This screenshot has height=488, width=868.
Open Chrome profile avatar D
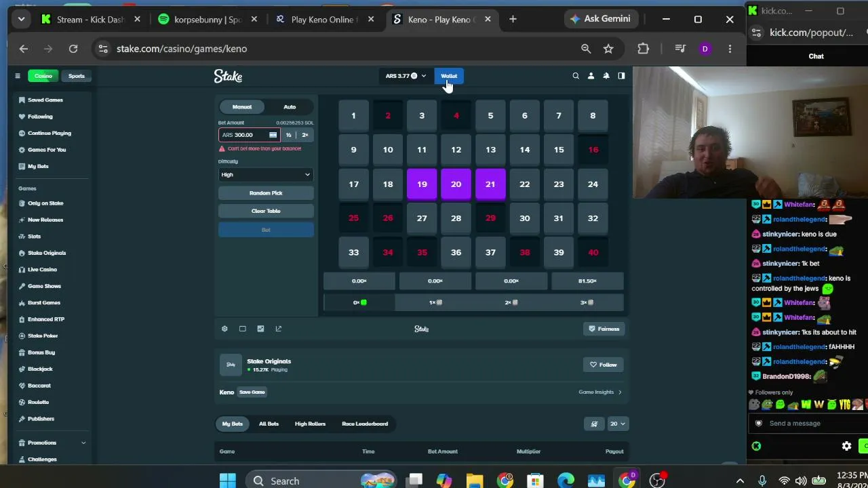pyautogui.click(x=705, y=49)
